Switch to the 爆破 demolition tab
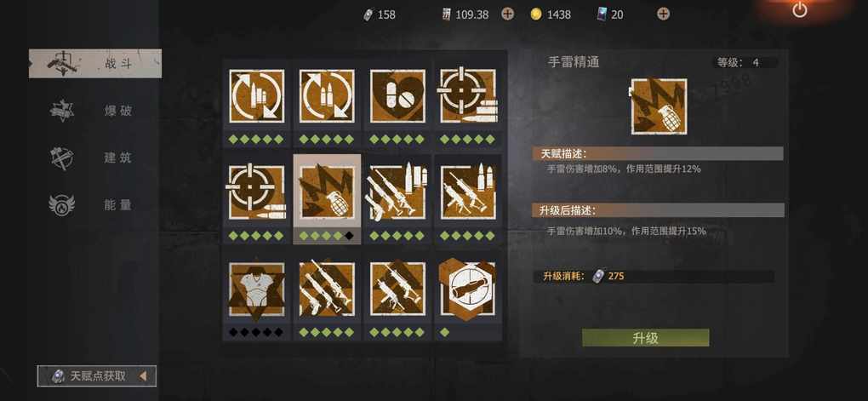This screenshot has height=401, width=868. pos(95,111)
